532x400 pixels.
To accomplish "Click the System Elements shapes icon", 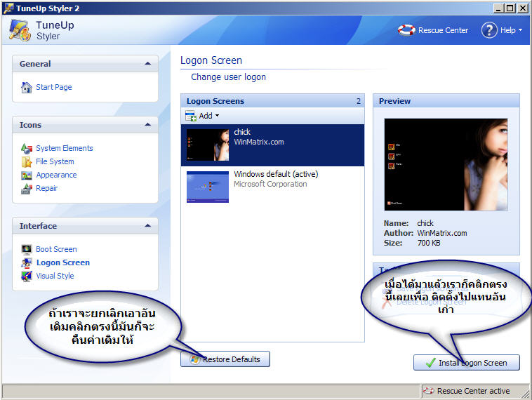I will pos(27,149).
